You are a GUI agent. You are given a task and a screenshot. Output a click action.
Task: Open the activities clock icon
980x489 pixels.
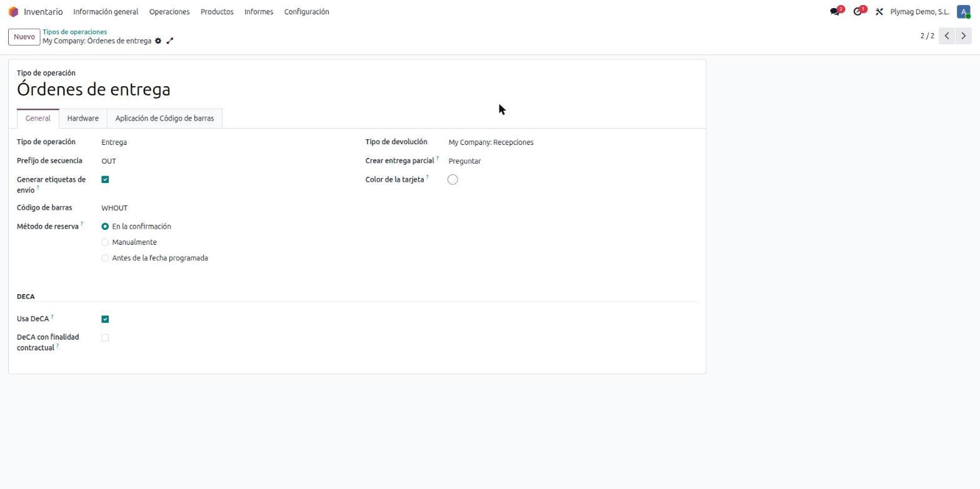[x=858, y=12]
